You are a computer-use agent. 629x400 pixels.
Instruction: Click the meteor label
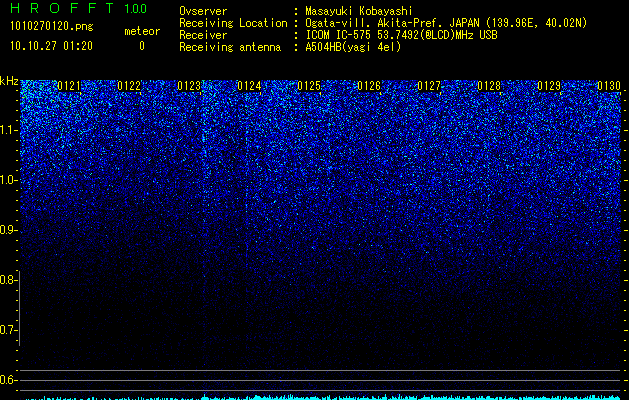pos(142,31)
